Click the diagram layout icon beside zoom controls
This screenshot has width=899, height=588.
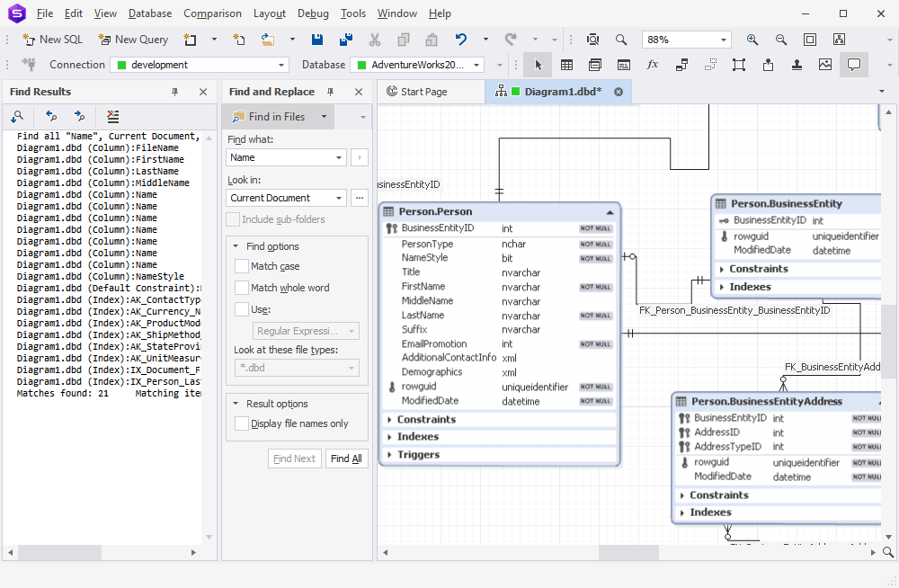coord(839,40)
